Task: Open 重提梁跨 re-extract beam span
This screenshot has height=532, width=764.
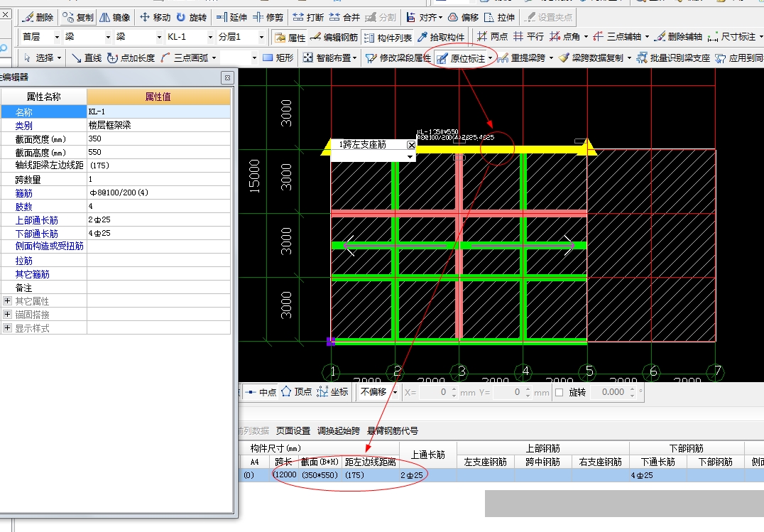Action: tap(525, 58)
